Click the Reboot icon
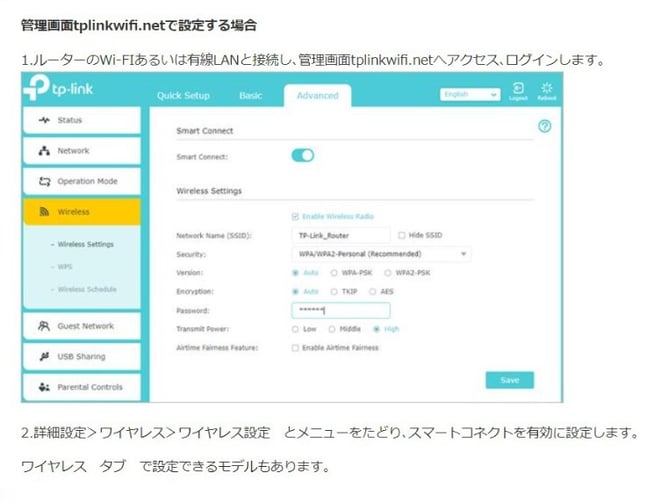661x502 pixels. (x=546, y=89)
